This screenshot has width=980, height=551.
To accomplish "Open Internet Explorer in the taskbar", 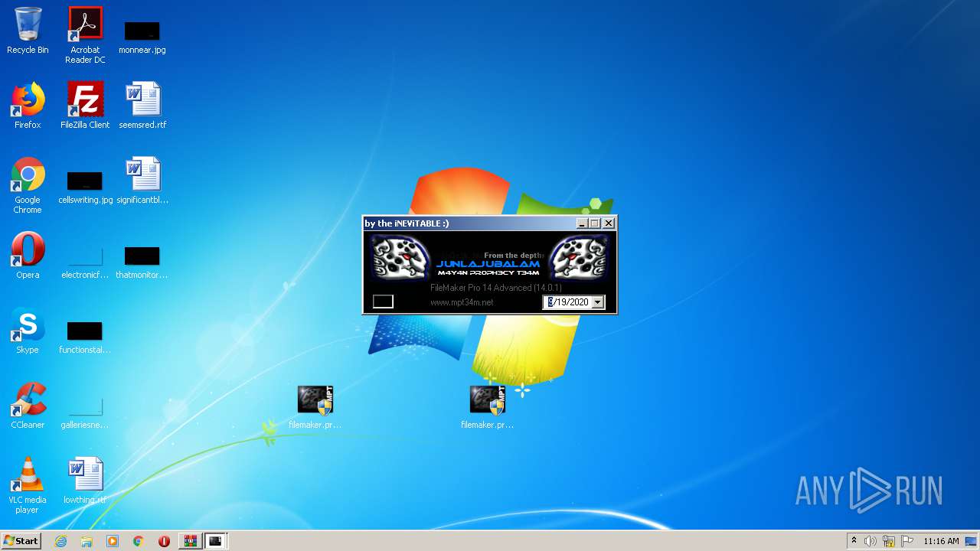I will [x=61, y=541].
